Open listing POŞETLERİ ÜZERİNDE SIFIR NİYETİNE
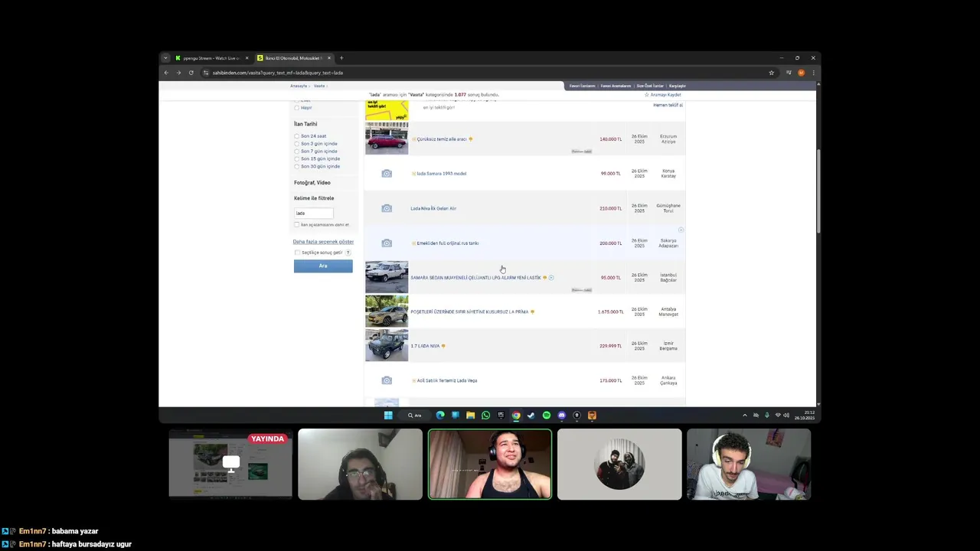The width and height of the screenshot is (980, 551). point(469,312)
